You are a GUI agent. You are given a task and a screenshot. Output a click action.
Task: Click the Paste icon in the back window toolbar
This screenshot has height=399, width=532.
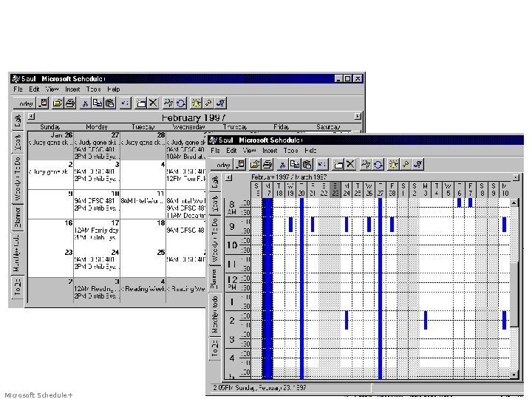(109, 103)
